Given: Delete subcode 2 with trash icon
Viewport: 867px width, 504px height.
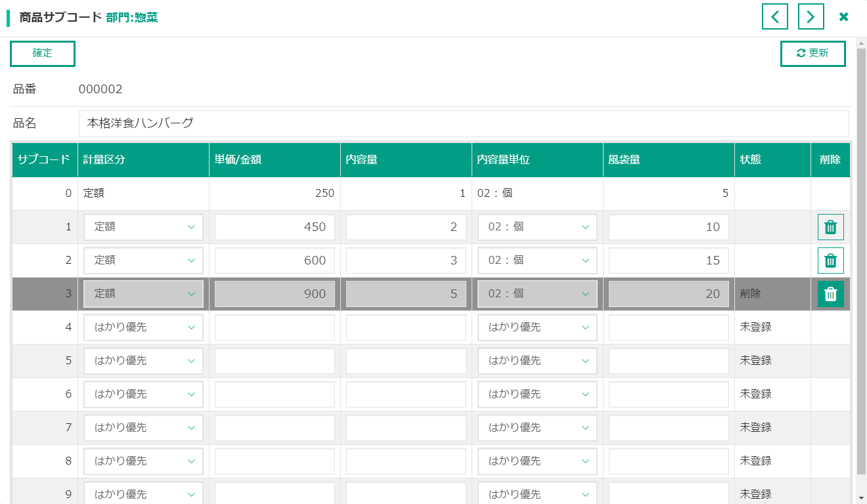Looking at the screenshot, I should click(x=830, y=261).
